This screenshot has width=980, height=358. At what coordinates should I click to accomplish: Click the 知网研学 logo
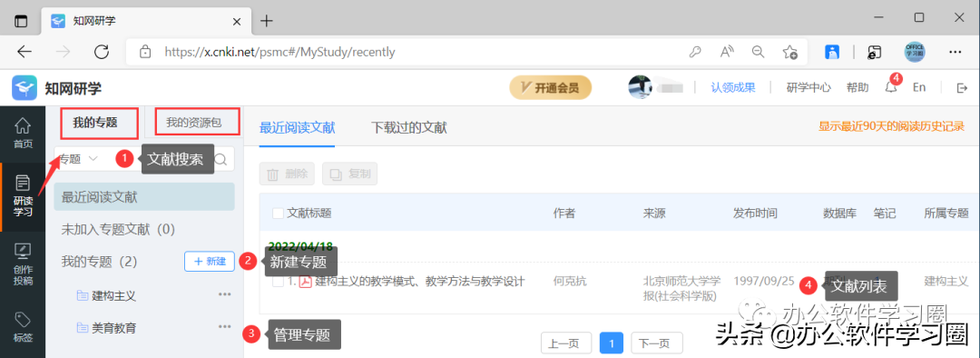[x=57, y=87]
